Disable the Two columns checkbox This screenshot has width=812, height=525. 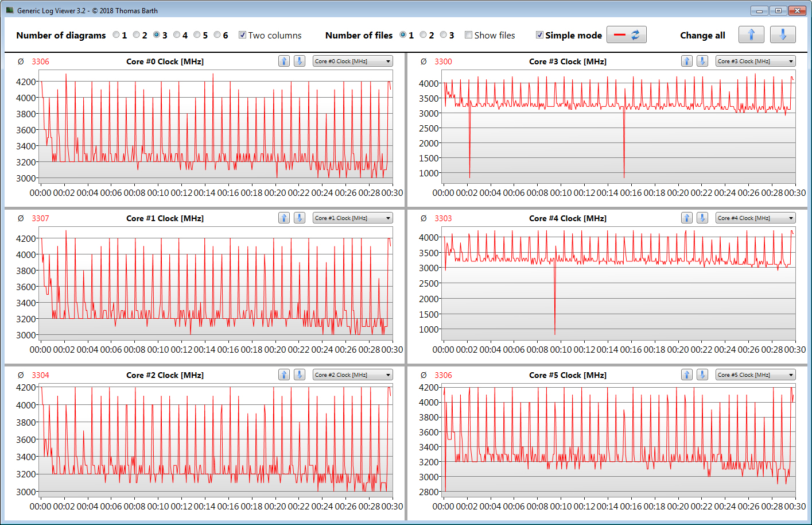243,35
